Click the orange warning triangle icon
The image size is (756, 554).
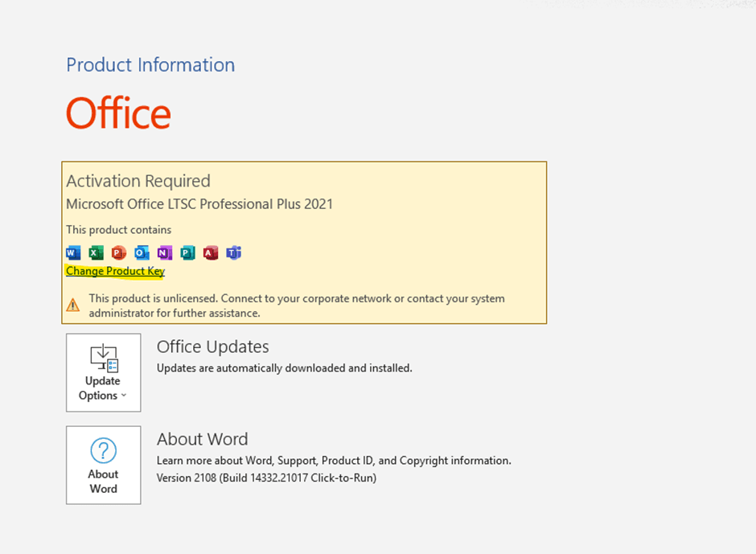point(73,305)
